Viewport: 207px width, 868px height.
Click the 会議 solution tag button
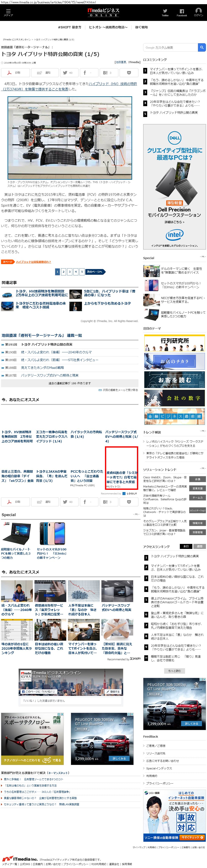tap(198, 479)
